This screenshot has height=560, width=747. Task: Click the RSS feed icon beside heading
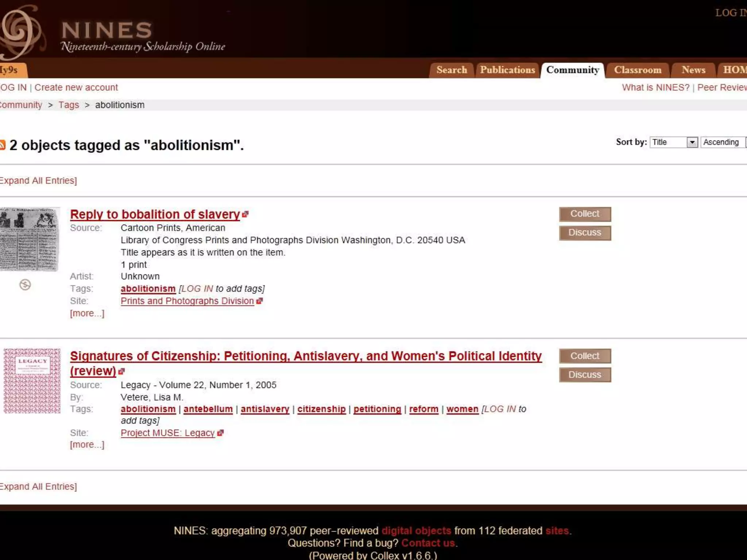[2, 145]
